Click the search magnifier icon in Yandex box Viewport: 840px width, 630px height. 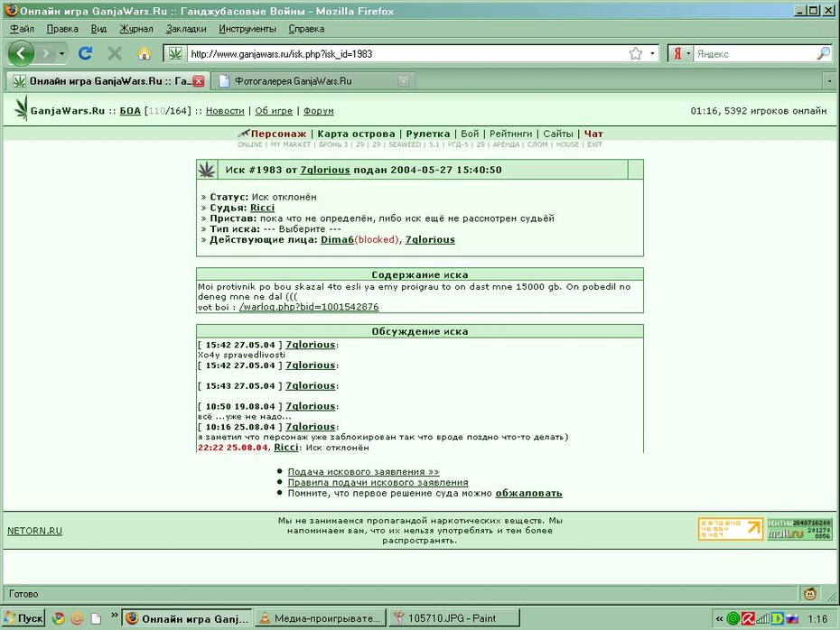click(823, 53)
